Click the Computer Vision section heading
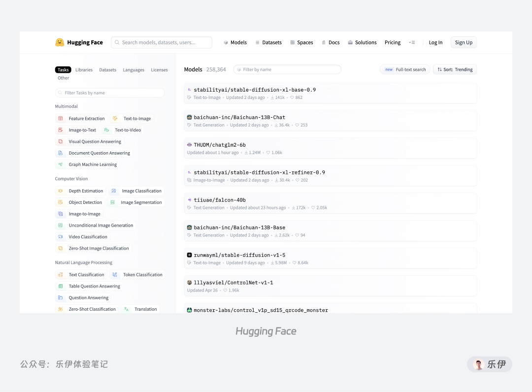This screenshot has height=392, width=532. click(71, 179)
